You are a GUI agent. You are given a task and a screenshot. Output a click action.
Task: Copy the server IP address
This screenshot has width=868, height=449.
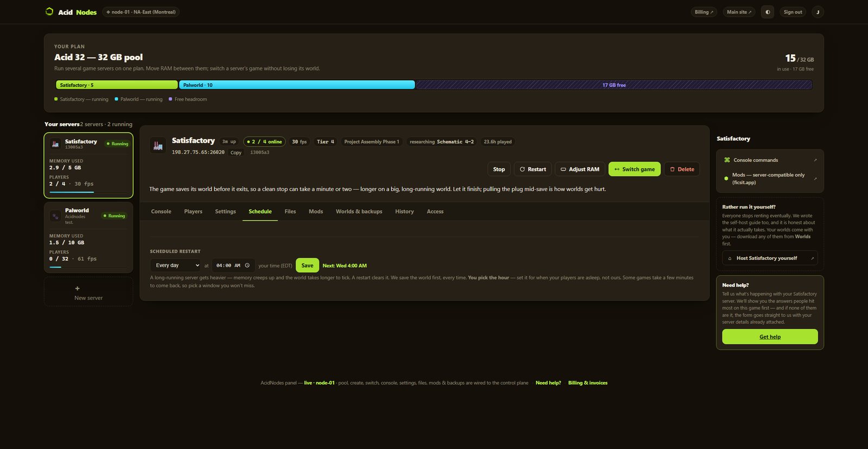pos(236,153)
